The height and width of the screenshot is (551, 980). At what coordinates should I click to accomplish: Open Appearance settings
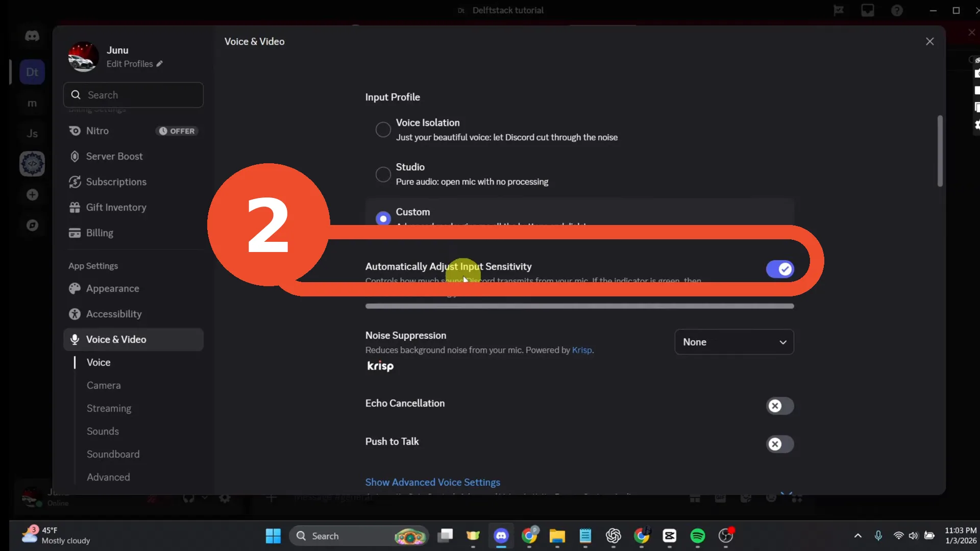pos(133,288)
